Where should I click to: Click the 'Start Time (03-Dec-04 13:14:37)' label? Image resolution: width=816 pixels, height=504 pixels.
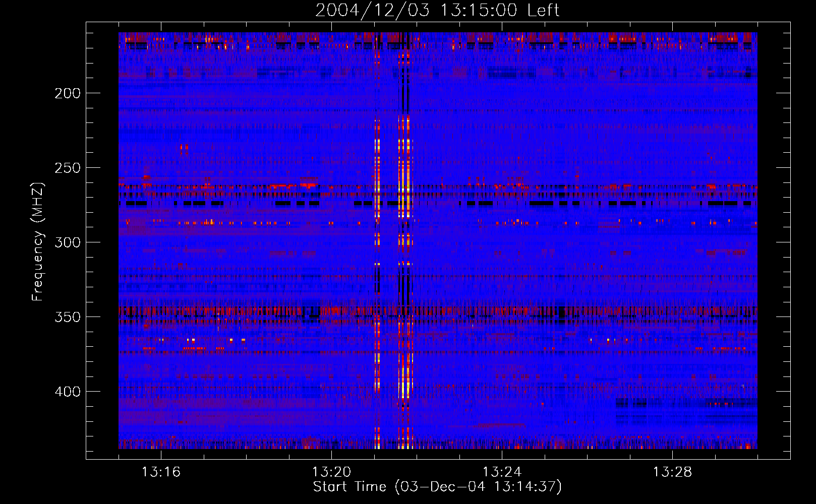click(x=437, y=487)
